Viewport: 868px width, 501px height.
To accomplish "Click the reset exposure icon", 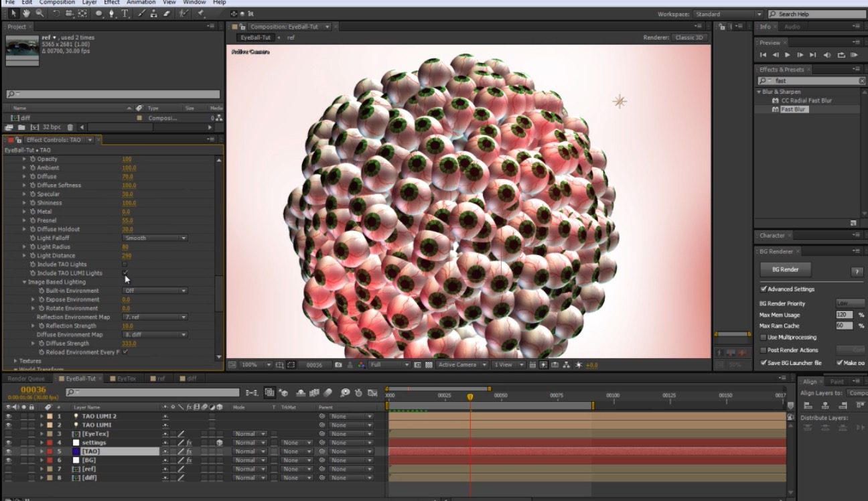I will [579, 365].
